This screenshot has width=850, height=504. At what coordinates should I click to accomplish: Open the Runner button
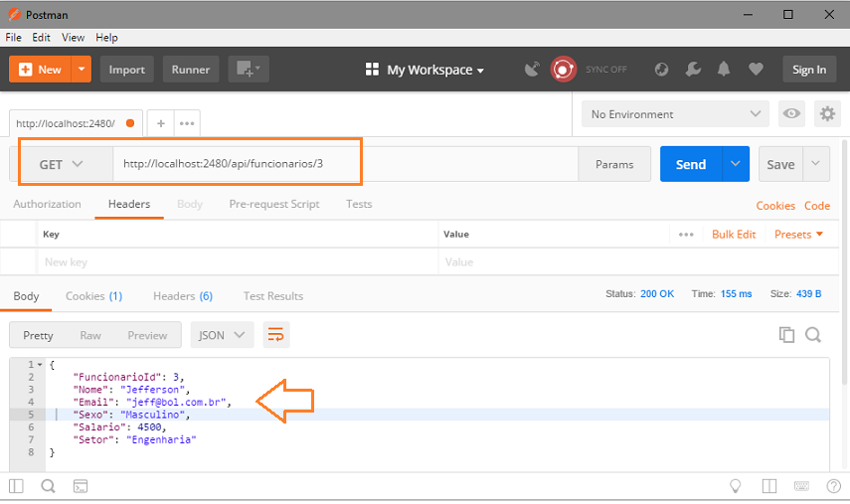point(191,70)
